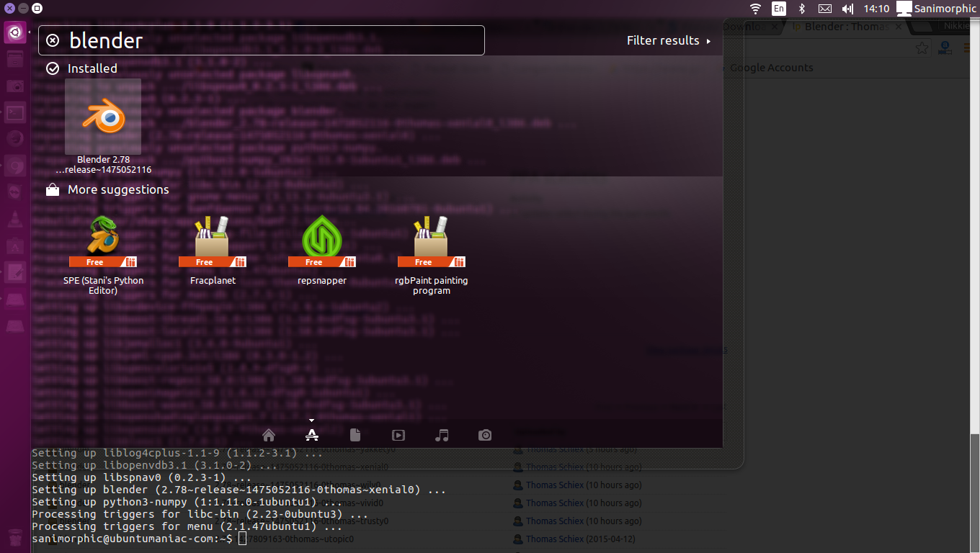Click the terminal line 'Setting up libspnav0'
Viewport: 980px width, 553px height.
point(141,477)
